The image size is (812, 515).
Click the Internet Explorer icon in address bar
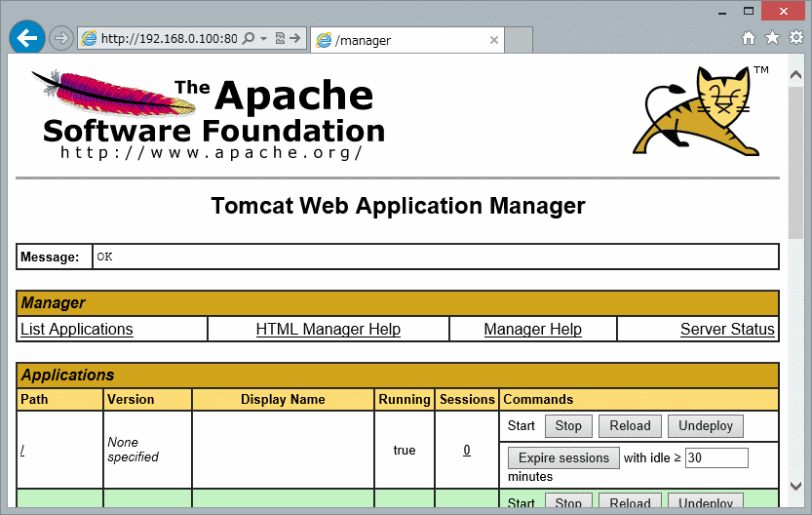89,38
